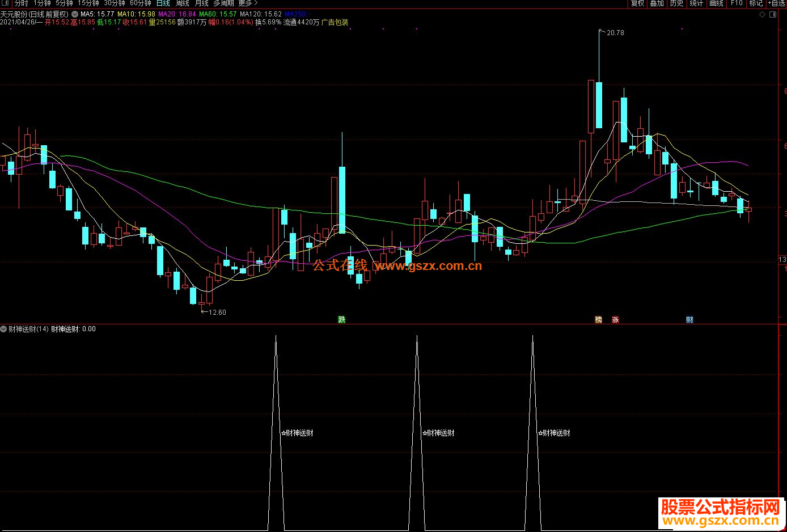Screen dimensions: 787x532
Task: Toggle the side panel icon at top right
Action: click(773, 15)
